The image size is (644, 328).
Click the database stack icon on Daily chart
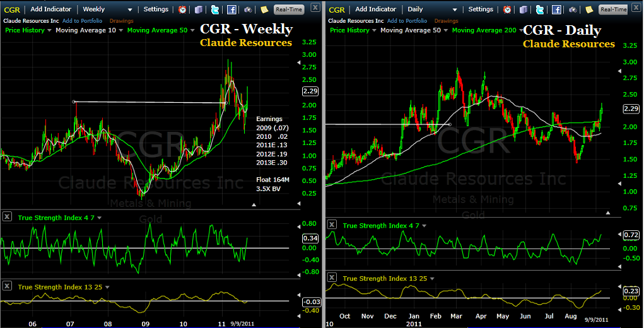pos(524,9)
